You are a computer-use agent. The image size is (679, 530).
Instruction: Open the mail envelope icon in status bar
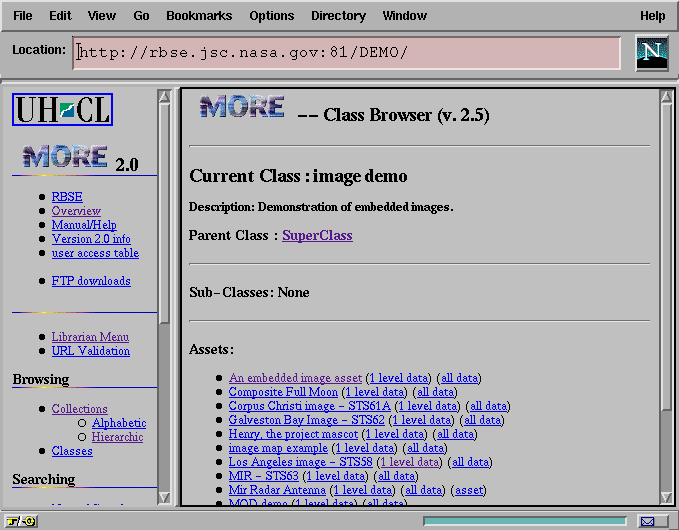point(648,521)
